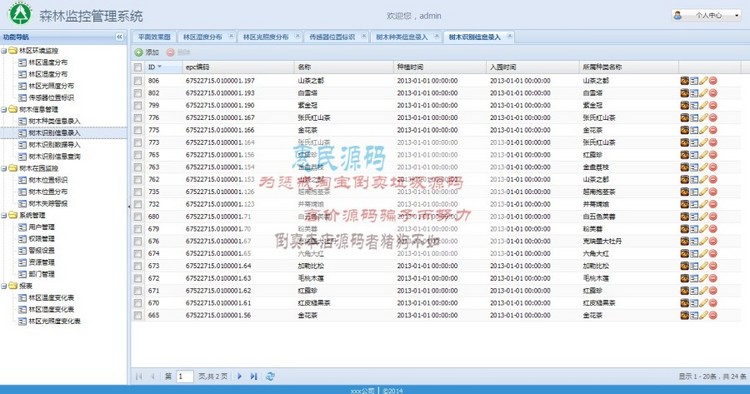
Task: Check the checkbox for row 674
Action: tap(138, 253)
